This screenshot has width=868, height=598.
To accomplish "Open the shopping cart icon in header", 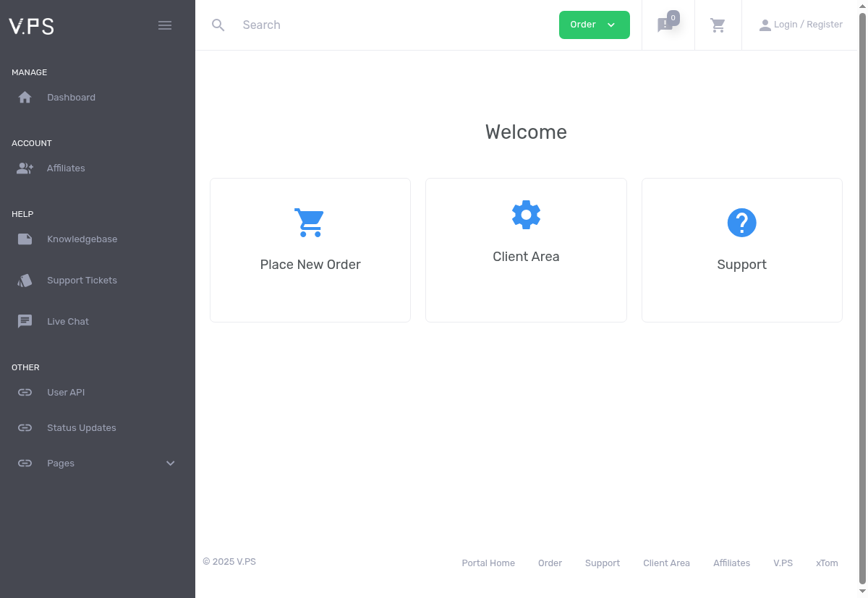I will point(718,25).
